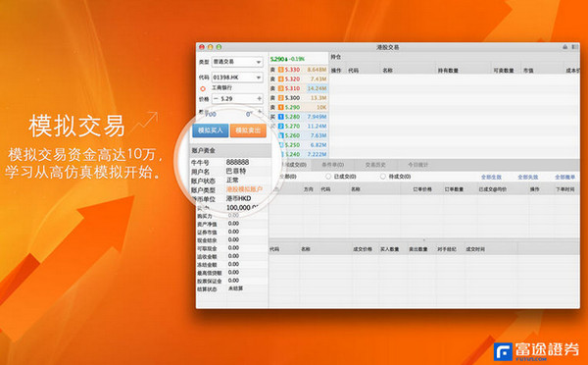
Task: Sort holdings by 可卖数量 column header
Action: [x=504, y=71]
